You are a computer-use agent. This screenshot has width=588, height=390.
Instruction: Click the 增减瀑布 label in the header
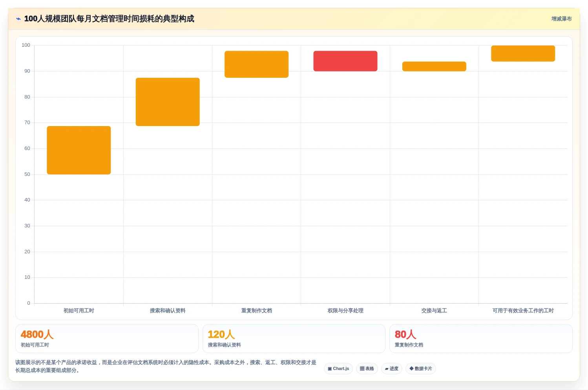(561, 19)
